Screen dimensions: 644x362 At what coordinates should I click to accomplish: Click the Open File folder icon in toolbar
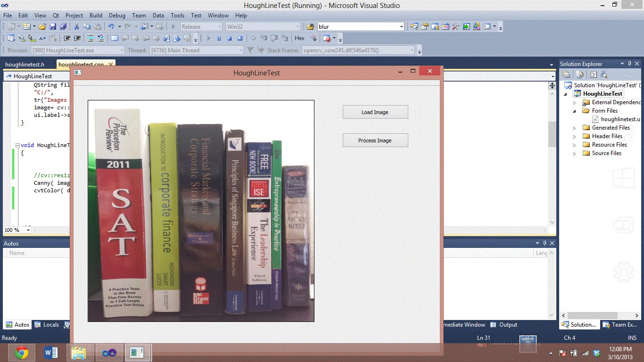[x=42, y=27]
